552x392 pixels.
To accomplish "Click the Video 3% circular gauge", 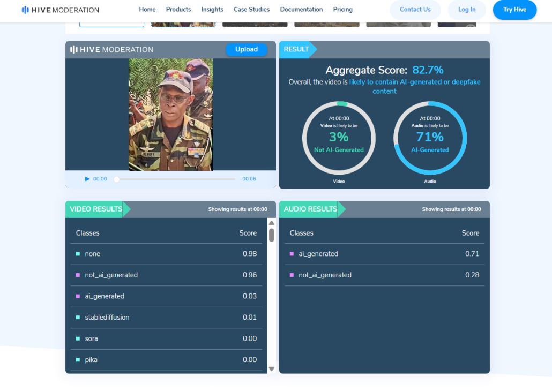I will [x=339, y=138].
